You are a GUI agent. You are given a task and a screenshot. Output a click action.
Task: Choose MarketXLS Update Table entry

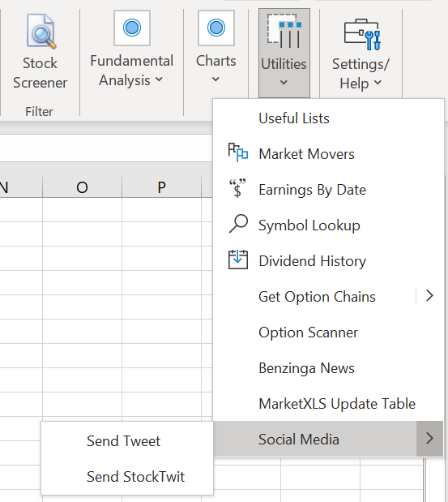[328, 404]
